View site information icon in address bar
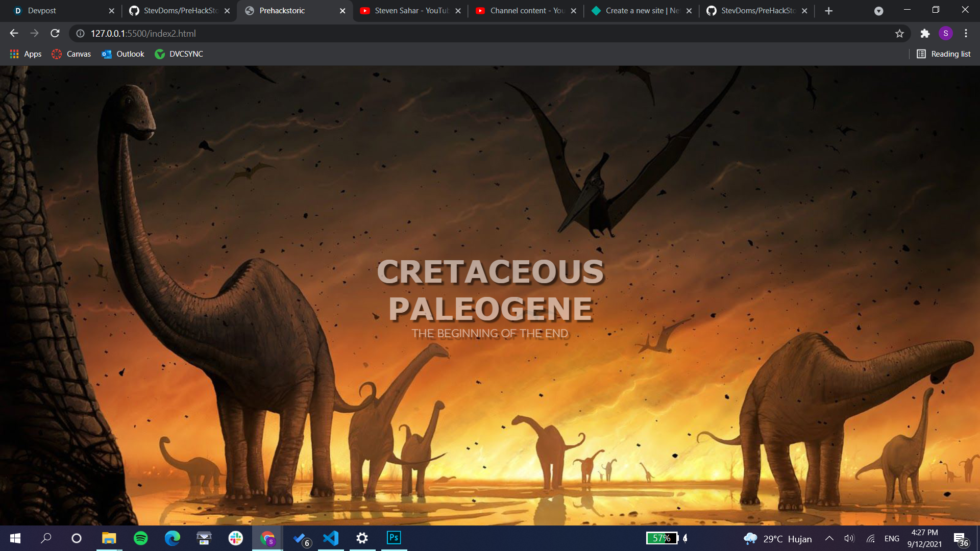 tap(80, 33)
